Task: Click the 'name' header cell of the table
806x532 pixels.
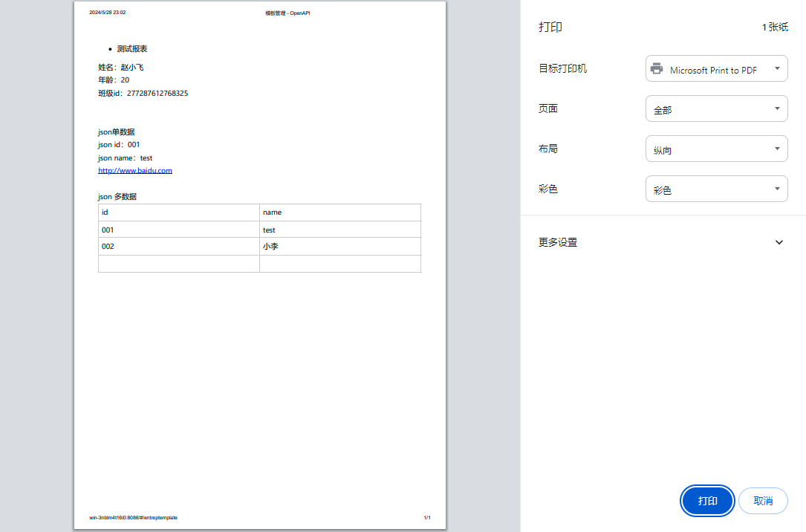Action: pyautogui.click(x=272, y=213)
